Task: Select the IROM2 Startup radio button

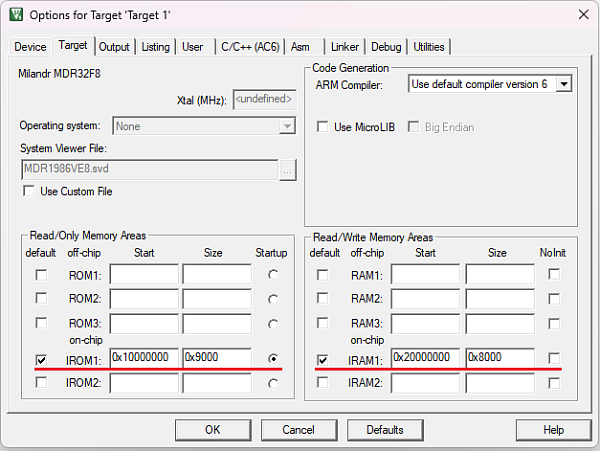Action: pyautogui.click(x=273, y=382)
